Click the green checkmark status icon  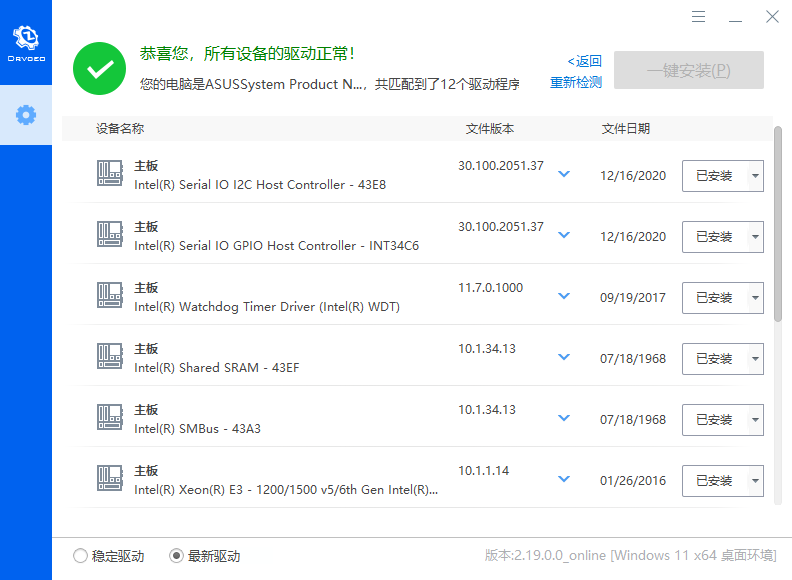point(99,69)
